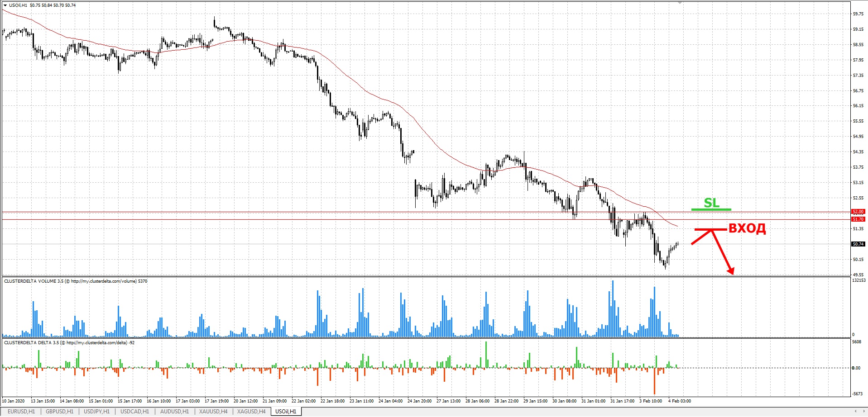Click the CLUSTERDELTA DELTA 3.5 indicator label

(x=69, y=343)
